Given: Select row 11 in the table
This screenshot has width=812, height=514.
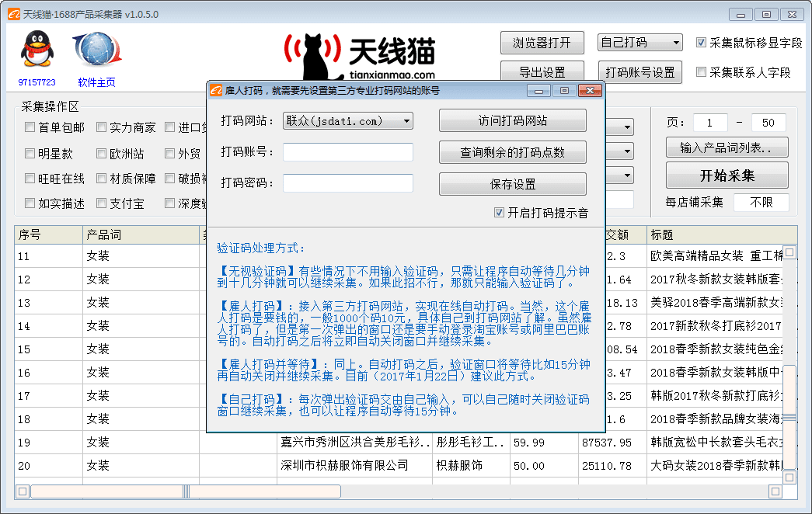Looking at the screenshot, I should coord(49,256).
